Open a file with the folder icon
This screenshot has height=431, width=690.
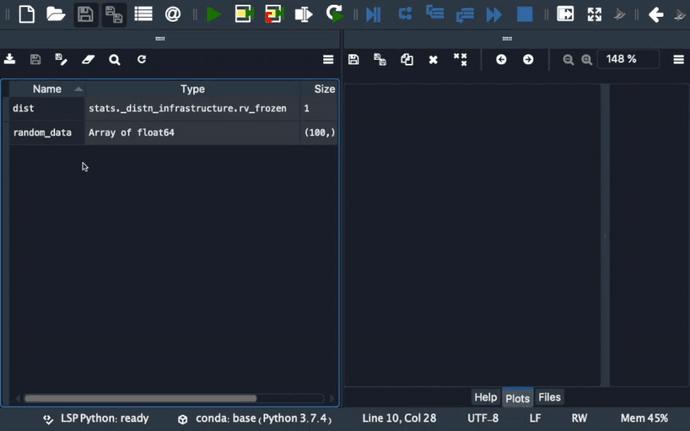56,14
